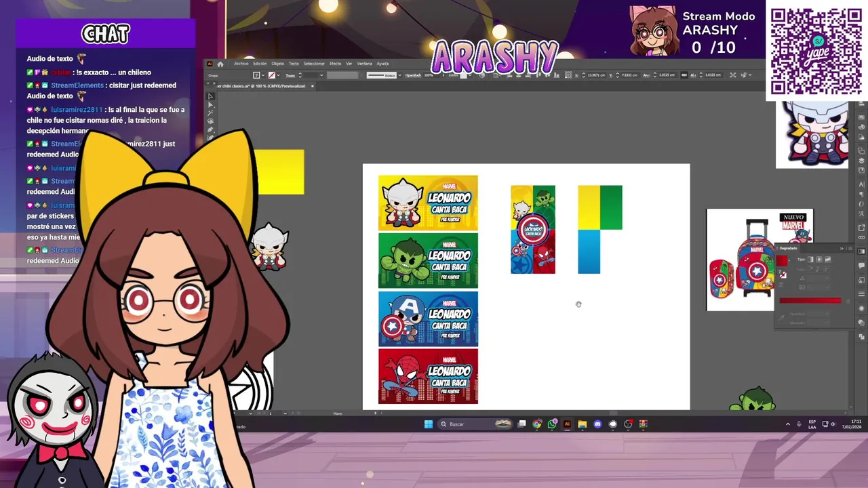
Task: Open the Edición menu
Action: (x=260, y=64)
